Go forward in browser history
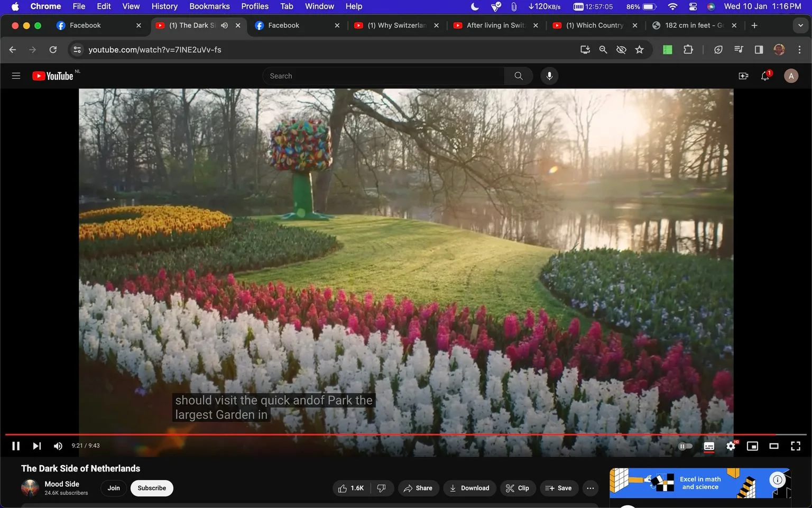The width and height of the screenshot is (812, 508). 33,49
